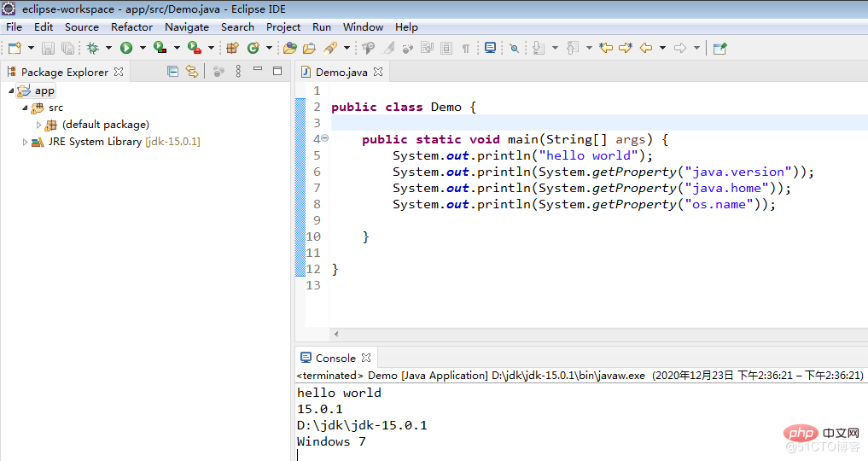Expand the (default package) node

(38, 125)
